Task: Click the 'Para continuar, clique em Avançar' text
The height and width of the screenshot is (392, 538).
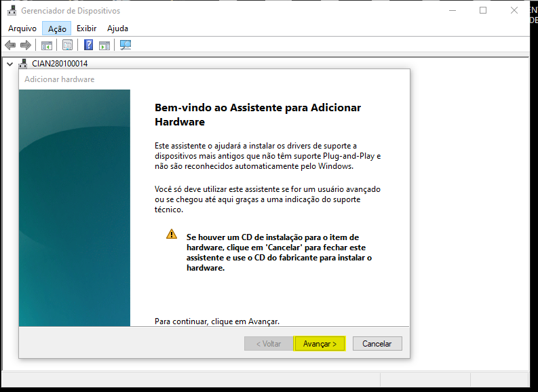Action: [217, 321]
